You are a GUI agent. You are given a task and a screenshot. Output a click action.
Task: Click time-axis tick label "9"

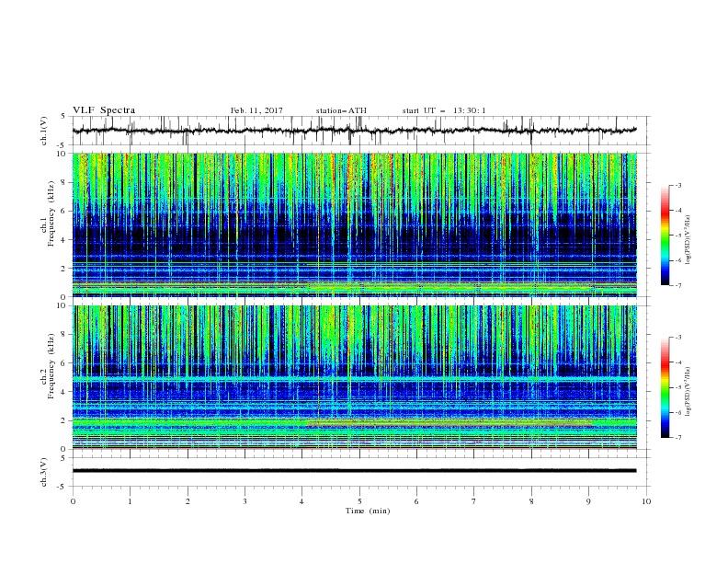(588, 501)
